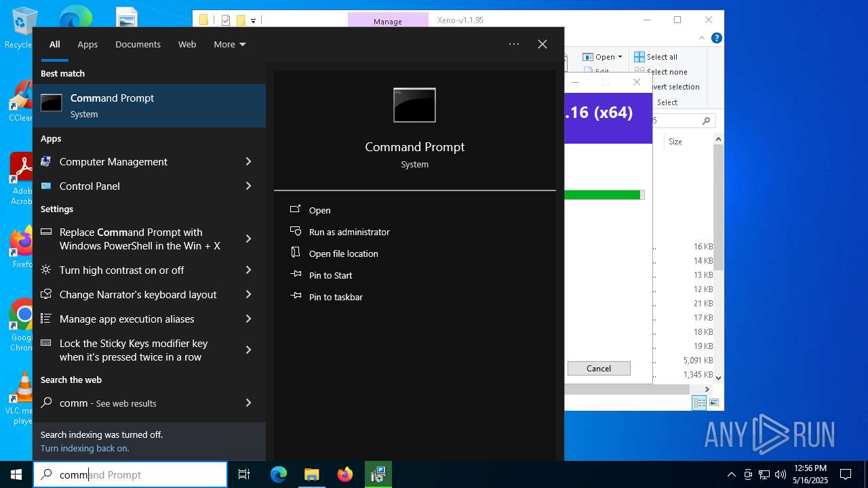868x488 pixels.
Task: Click Explorer search magnifier icon
Action: [x=706, y=121]
